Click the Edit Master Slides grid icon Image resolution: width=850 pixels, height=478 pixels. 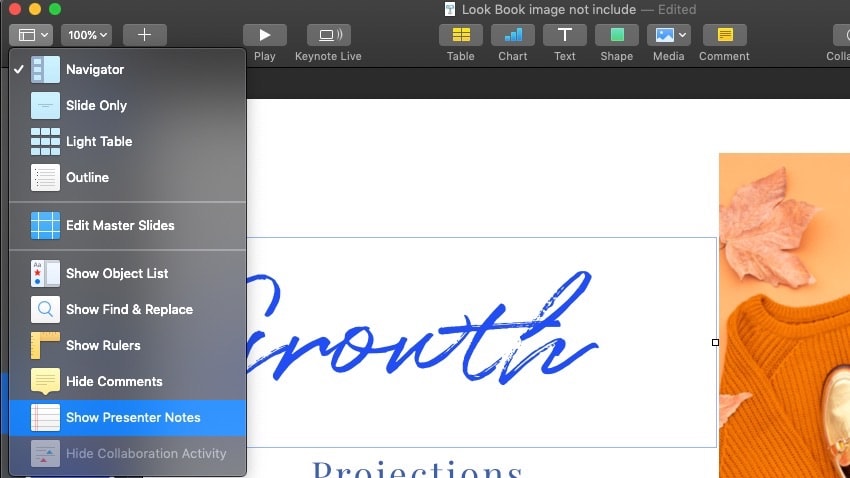click(45, 225)
